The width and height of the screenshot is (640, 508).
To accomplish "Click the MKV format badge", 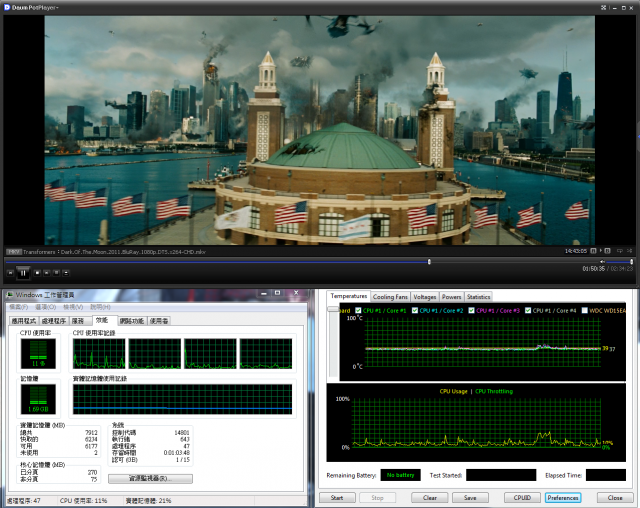I will coord(14,252).
